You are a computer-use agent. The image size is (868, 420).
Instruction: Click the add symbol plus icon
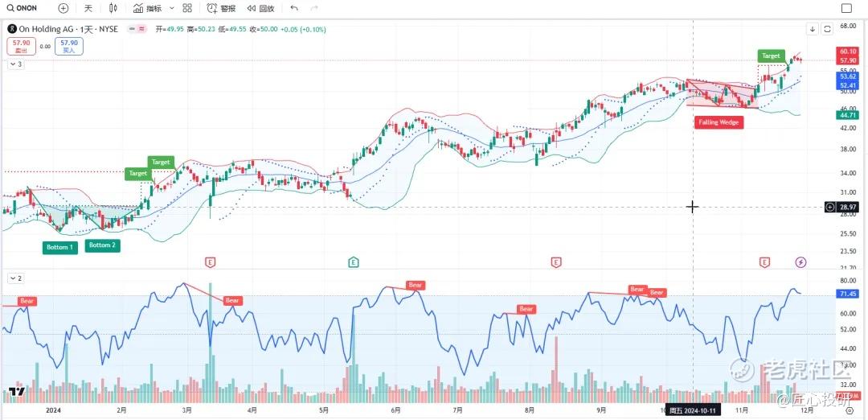[63, 8]
